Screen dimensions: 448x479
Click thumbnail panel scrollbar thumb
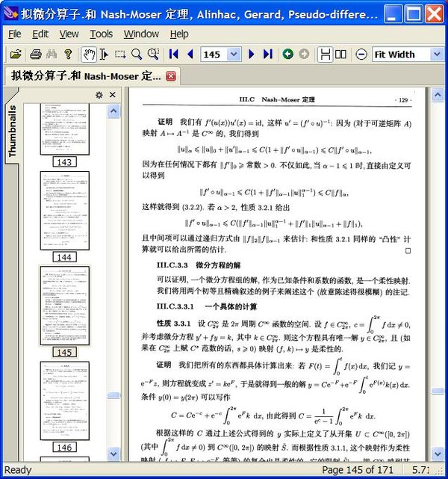113,395
